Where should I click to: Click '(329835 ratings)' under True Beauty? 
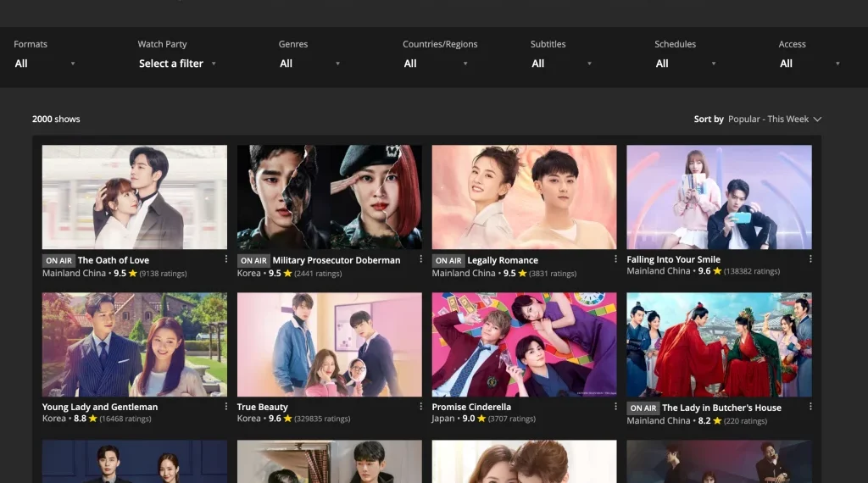pyautogui.click(x=322, y=419)
